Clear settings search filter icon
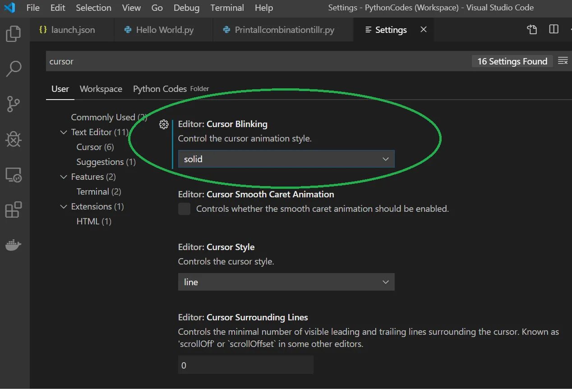This screenshot has width=572, height=392. point(563,61)
